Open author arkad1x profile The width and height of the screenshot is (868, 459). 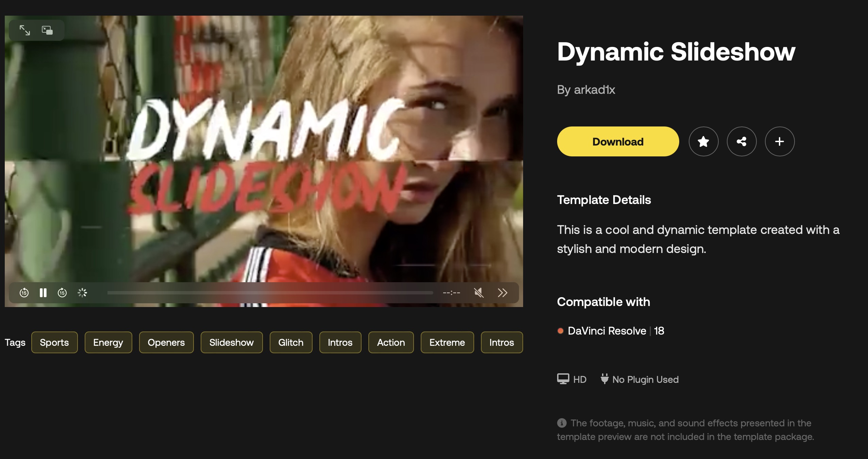coord(594,90)
